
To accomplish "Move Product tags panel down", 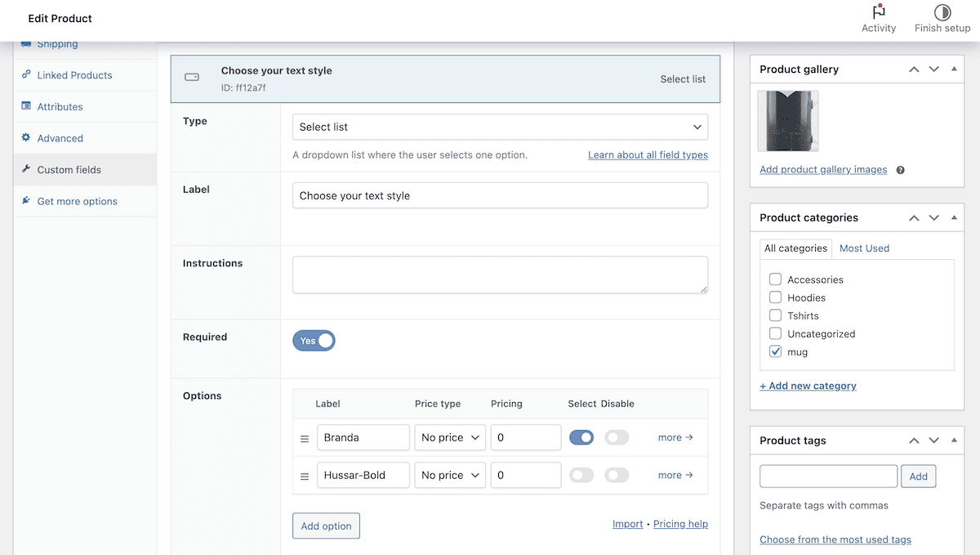I will (x=934, y=441).
